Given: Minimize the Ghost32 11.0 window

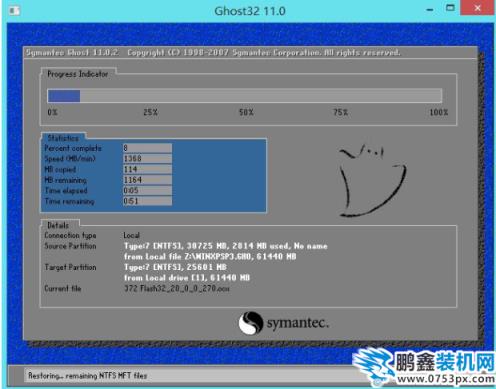Looking at the screenshot, I should 430,10.
